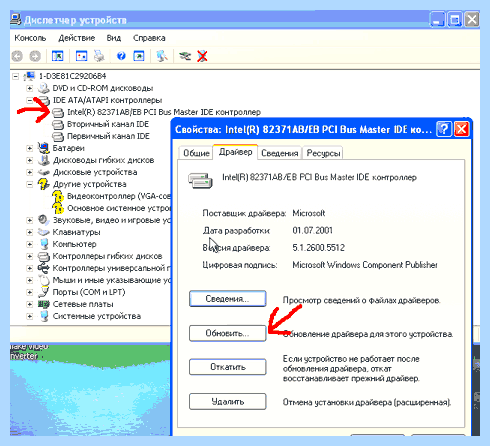Viewport: 490px width, 446px height.
Task: Click the yellow question icon for Другие устройства
Action: click(44, 184)
